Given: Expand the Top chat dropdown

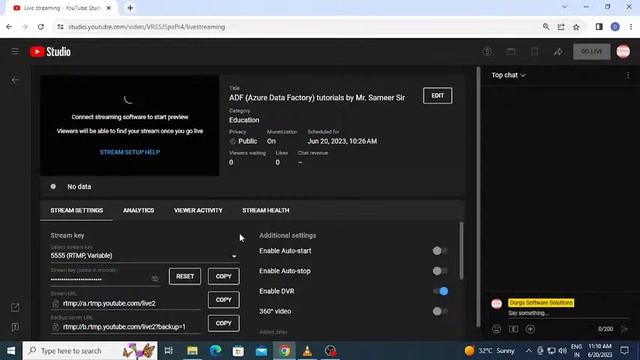Looking at the screenshot, I should point(508,75).
